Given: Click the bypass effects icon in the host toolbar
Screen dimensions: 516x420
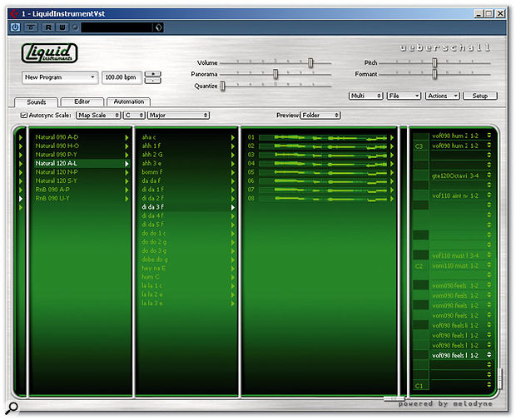Looking at the screenshot, I should tap(31, 27).
